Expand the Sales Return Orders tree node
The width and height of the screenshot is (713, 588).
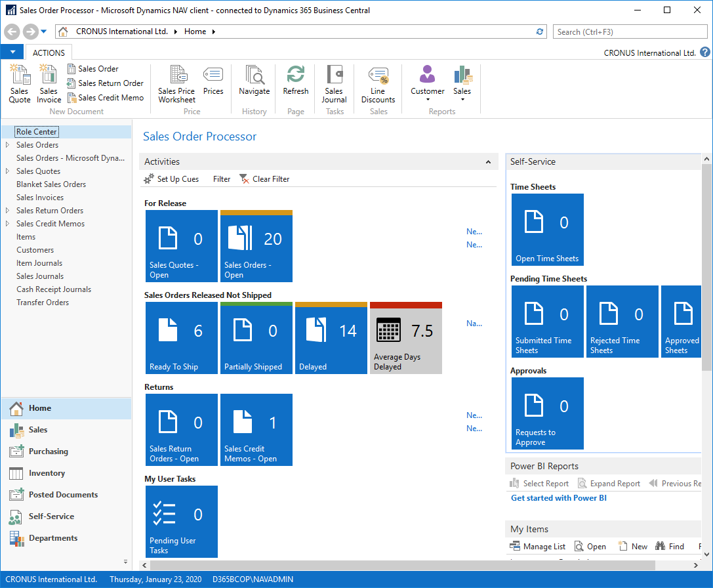point(7,211)
